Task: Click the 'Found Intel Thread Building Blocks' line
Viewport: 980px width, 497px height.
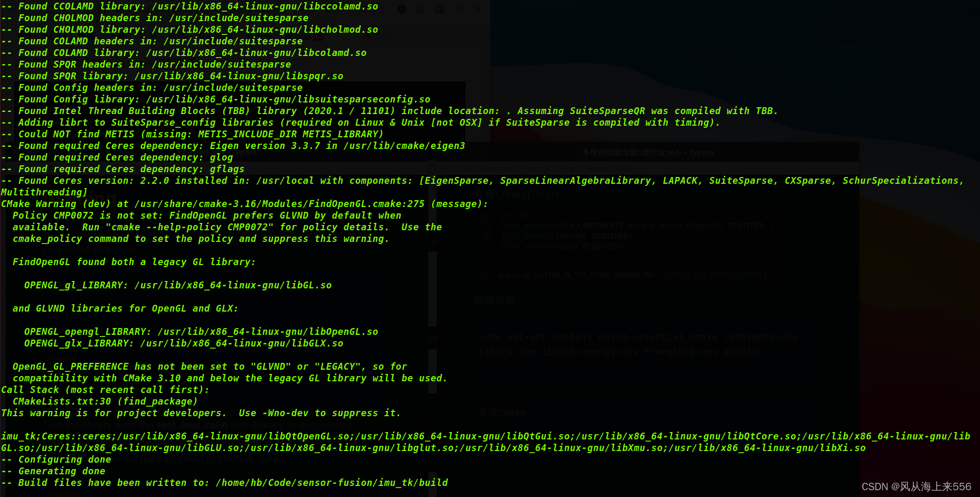Action: point(389,111)
